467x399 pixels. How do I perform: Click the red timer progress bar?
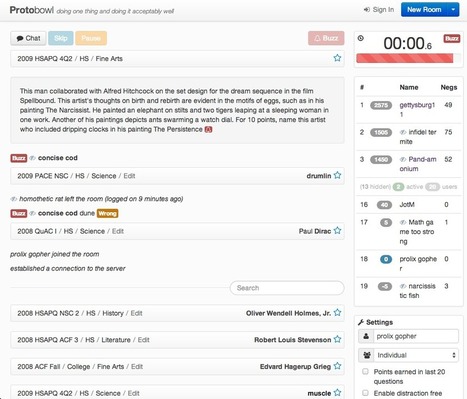pos(405,58)
